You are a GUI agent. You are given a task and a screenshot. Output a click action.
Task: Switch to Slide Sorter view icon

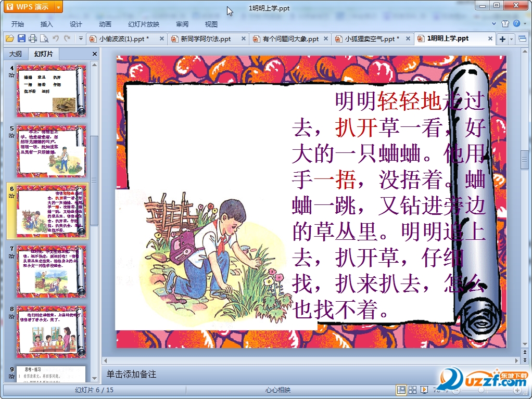(413, 390)
